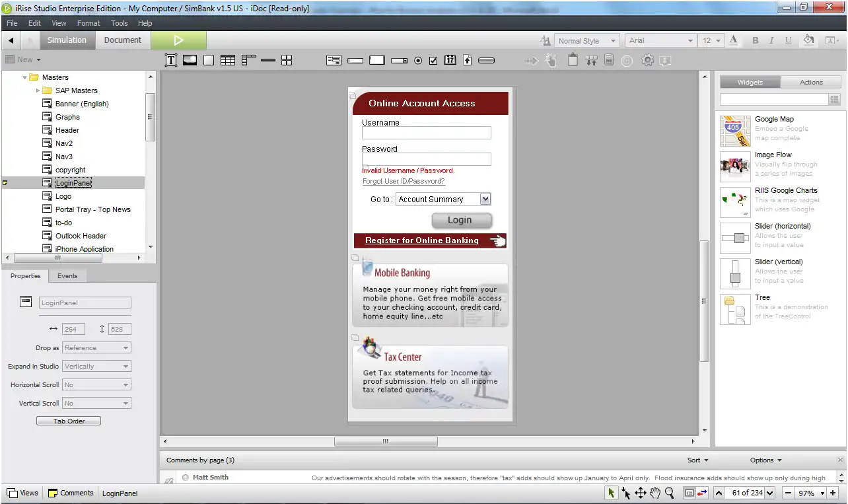The image size is (848, 504).
Task: Click the widget search input field
Action: point(773,99)
